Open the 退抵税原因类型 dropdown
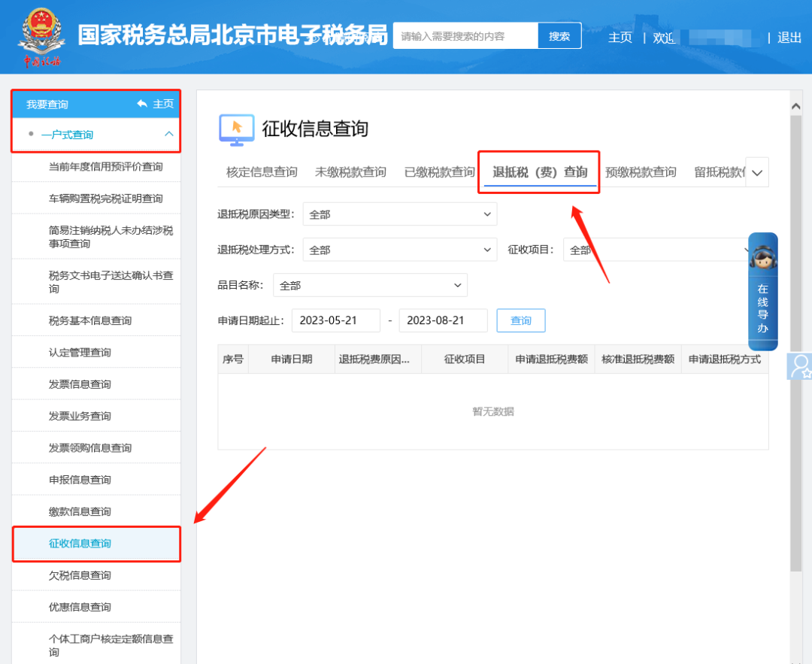 (399, 214)
